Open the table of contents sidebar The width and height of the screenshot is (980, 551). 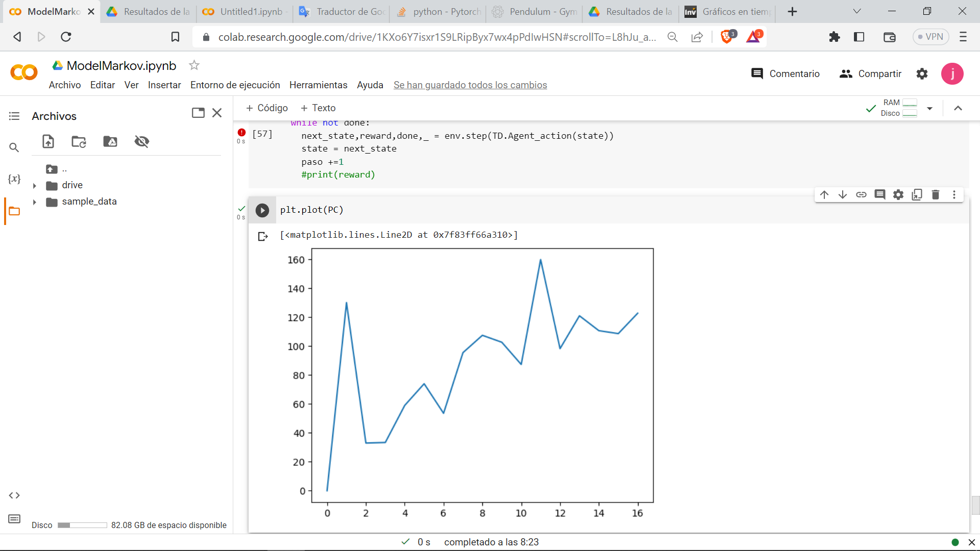(14, 116)
